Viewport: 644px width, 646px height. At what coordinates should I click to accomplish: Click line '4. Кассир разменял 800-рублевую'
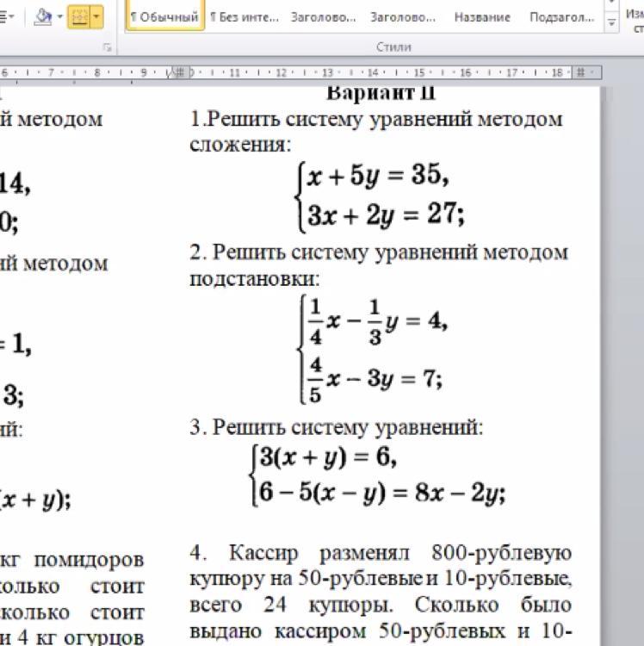381,553
